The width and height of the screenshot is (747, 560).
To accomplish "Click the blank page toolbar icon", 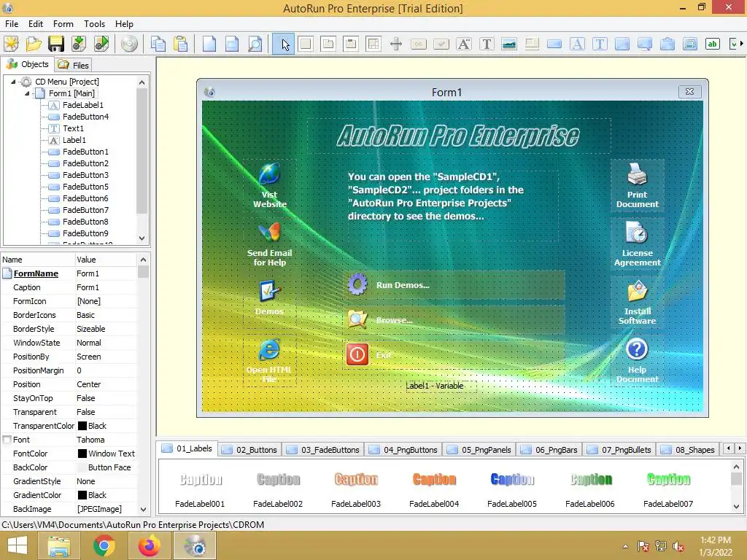I will [209, 44].
